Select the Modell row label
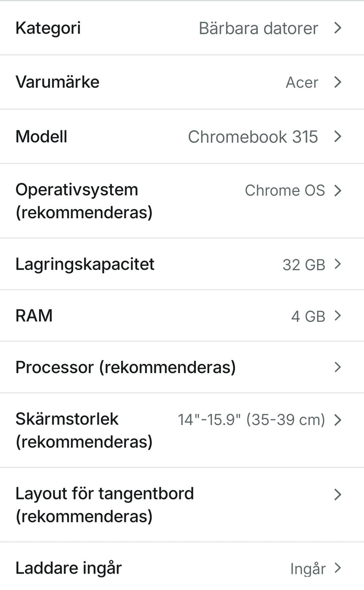Viewport: 364px width, 590px height. click(x=41, y=137)
